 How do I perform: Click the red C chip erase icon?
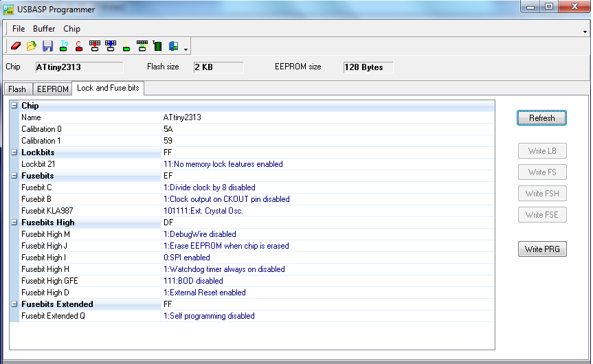coord(78,46)
